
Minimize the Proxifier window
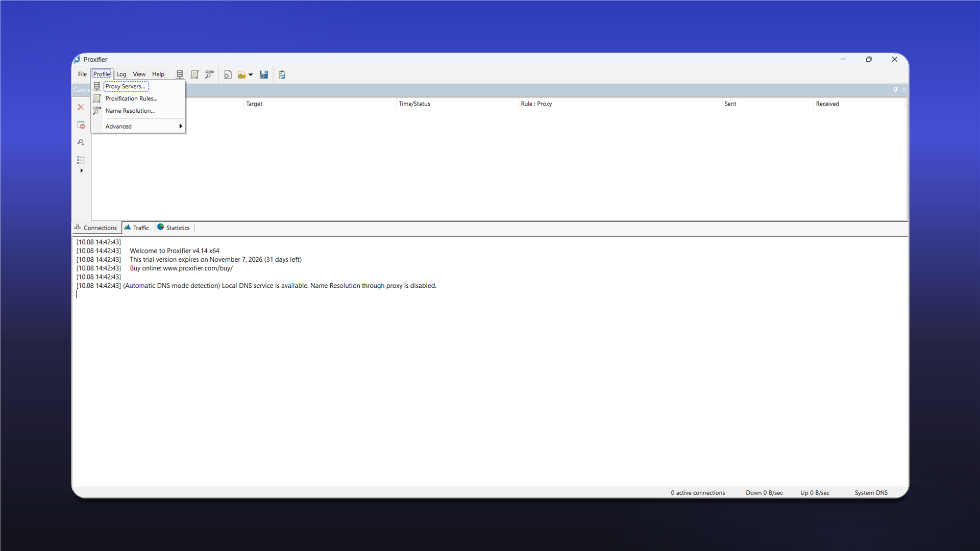click(843, 59)
